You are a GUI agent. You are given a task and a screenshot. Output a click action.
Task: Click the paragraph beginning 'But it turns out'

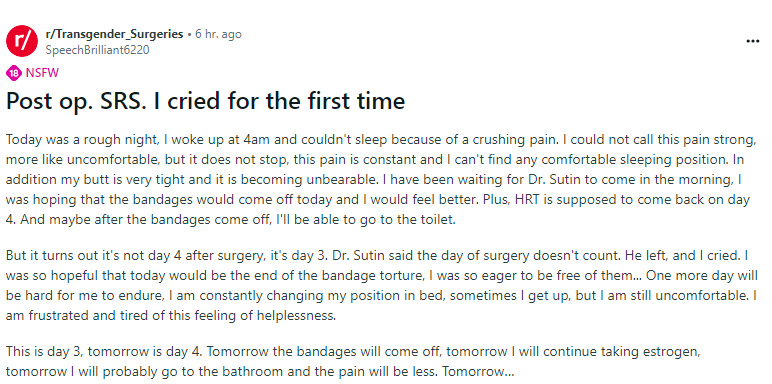(x=382, y=286)
